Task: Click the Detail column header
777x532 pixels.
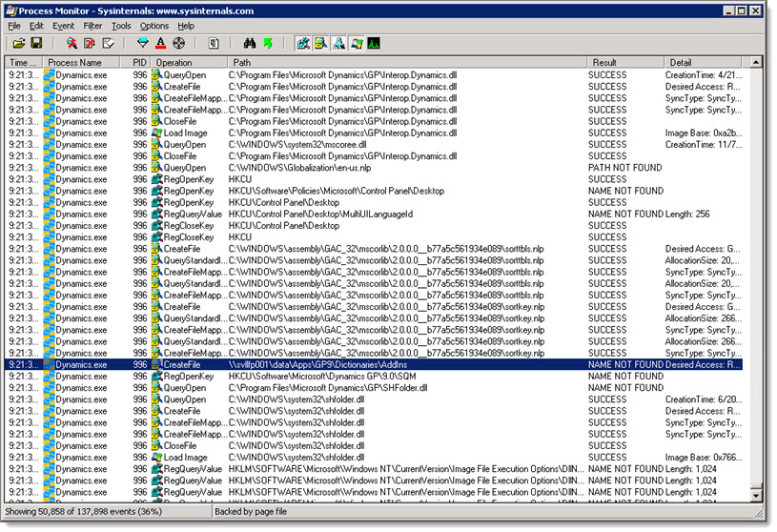Action: (x=703, y=62)
